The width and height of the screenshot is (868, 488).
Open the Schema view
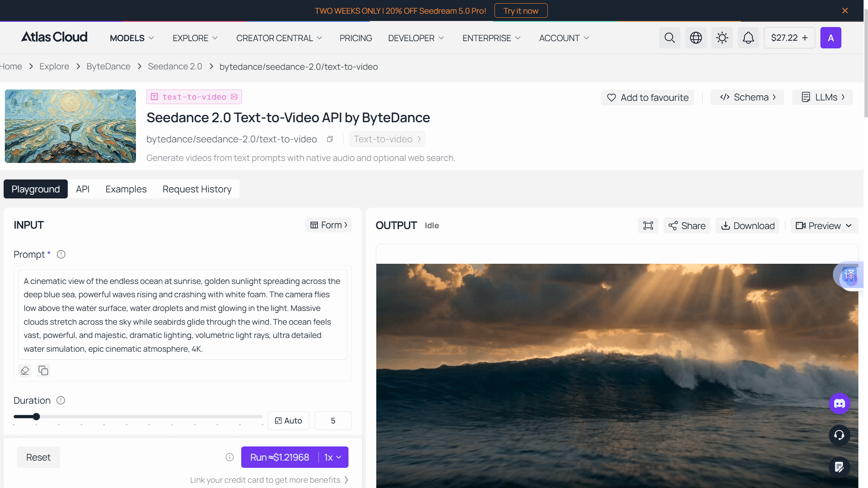pyautogui.click(x=747, y=97)
